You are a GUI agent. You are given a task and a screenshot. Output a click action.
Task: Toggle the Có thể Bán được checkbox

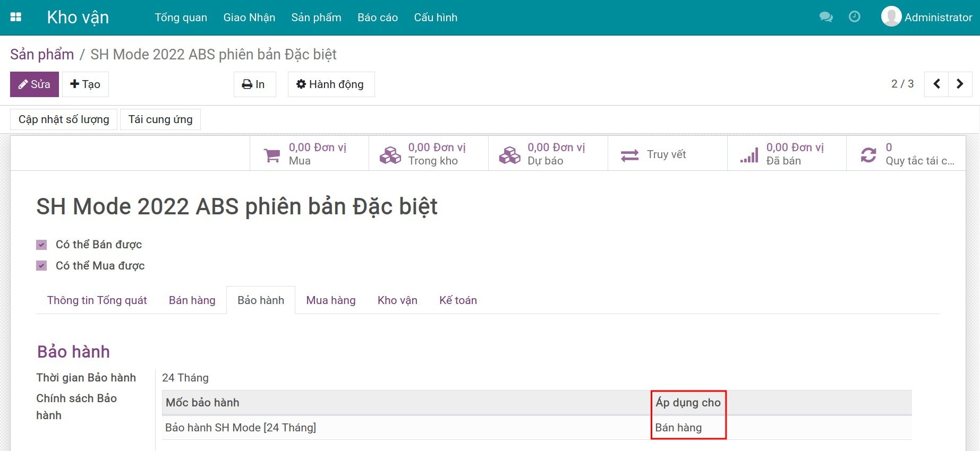[x=41, y=245]
